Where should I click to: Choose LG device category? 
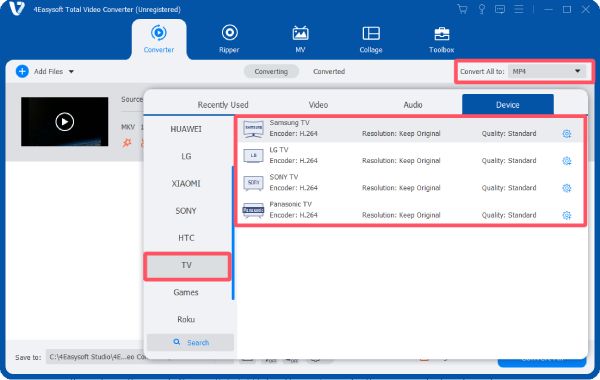[x=186, y=156]
